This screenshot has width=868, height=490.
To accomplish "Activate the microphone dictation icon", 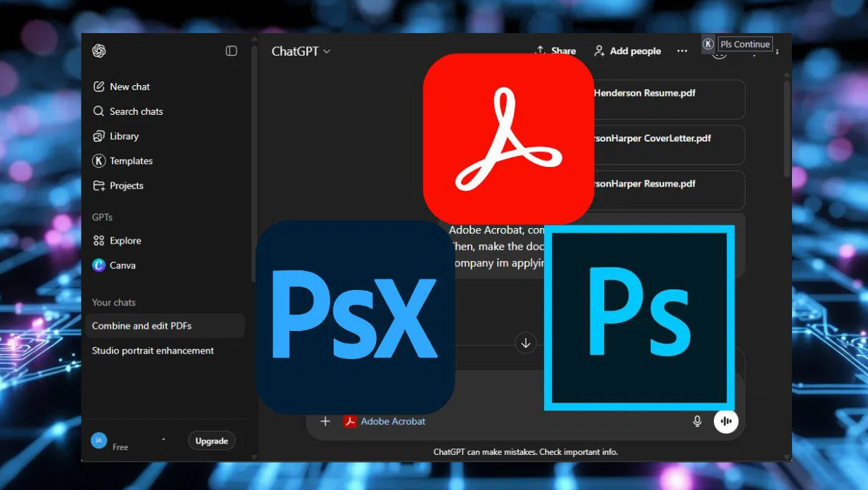I will click(697, 421).
